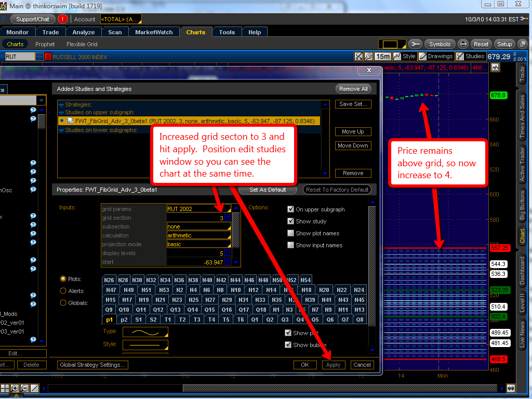Select the Q15 plot cell
Screen dimensions: 532x399
209,310
